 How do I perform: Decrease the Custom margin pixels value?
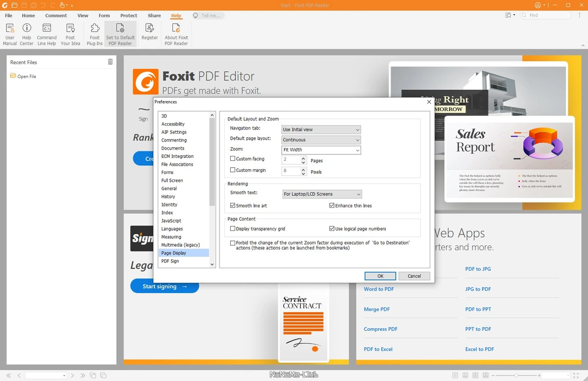tap(303, 174)
